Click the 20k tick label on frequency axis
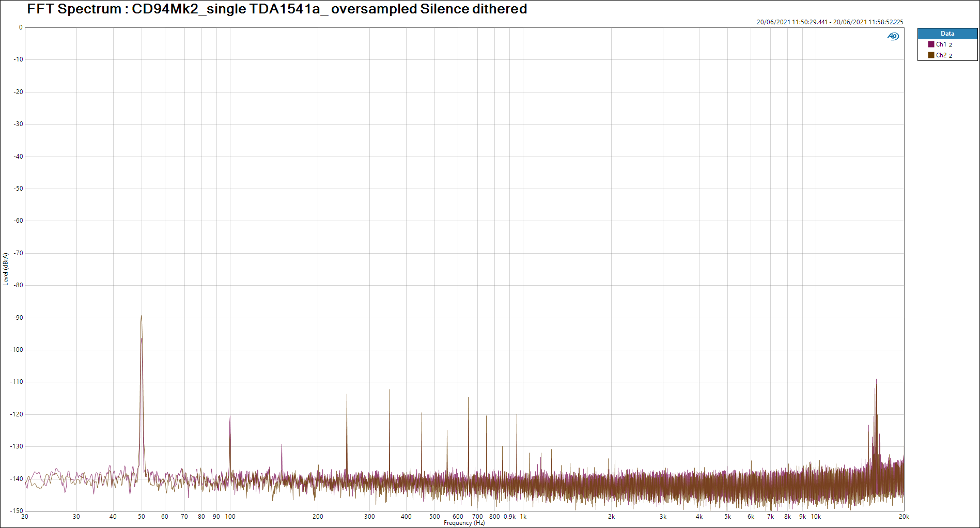 [x=904, y=517]
